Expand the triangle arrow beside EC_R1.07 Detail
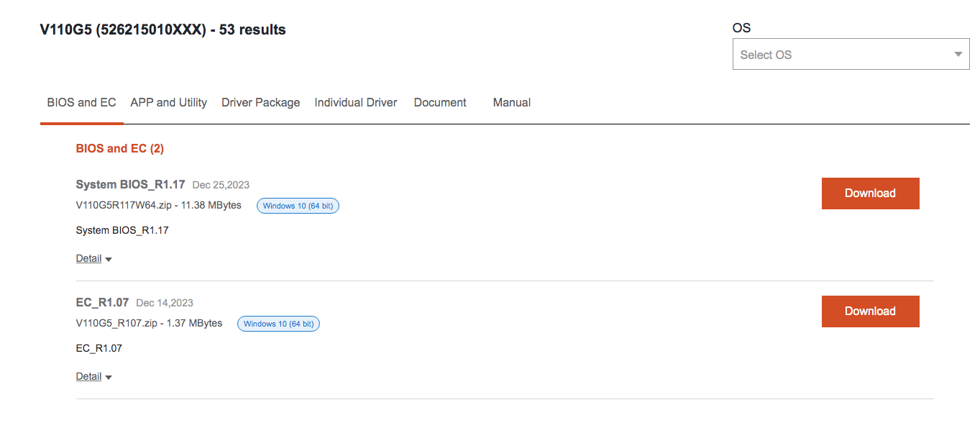The width and height of the screenshot is (980, 446). (x=109, y=377)
